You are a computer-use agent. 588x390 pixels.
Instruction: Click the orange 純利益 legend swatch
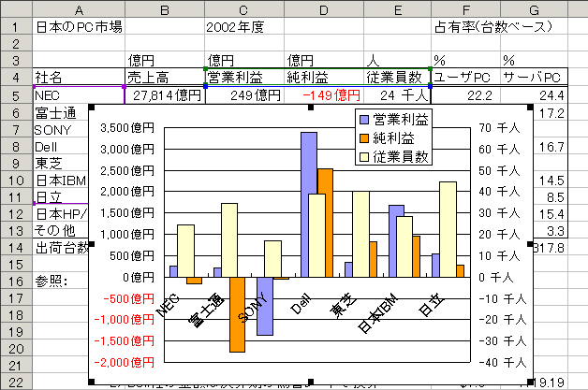click(x=364, y=138)
